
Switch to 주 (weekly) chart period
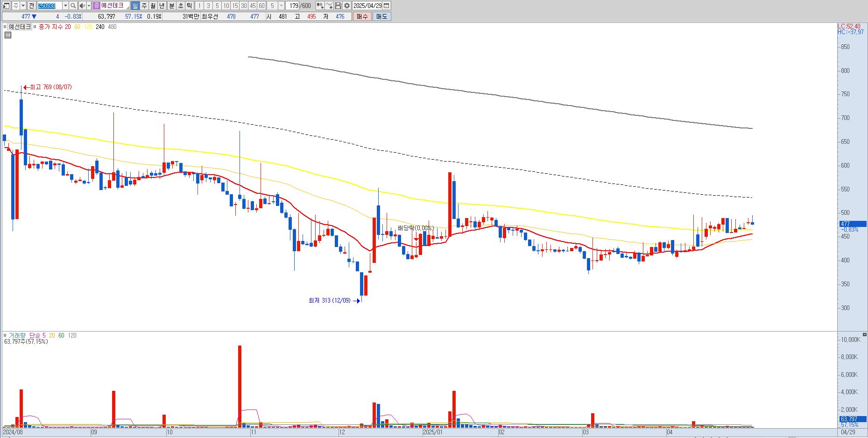(x=144, y=6)
